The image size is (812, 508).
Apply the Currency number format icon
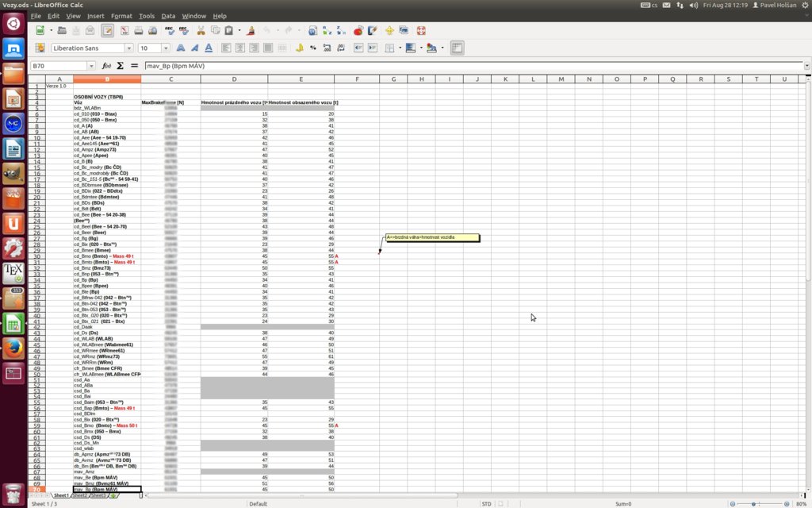(x=300, y=48)
